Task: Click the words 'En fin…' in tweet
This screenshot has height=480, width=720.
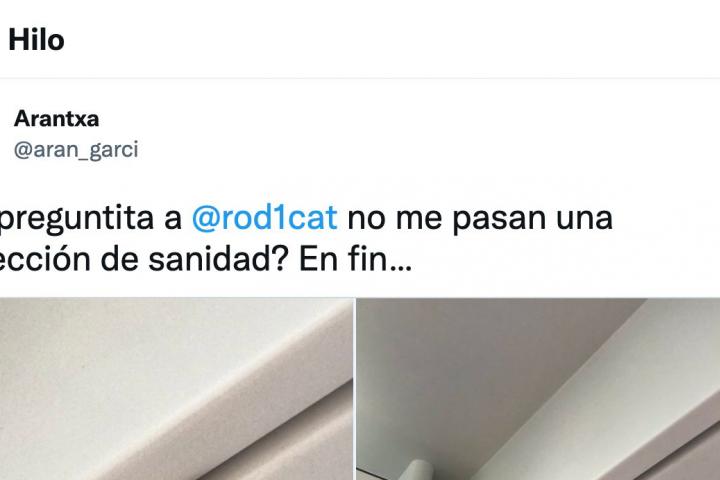Action: coord(355,260)
